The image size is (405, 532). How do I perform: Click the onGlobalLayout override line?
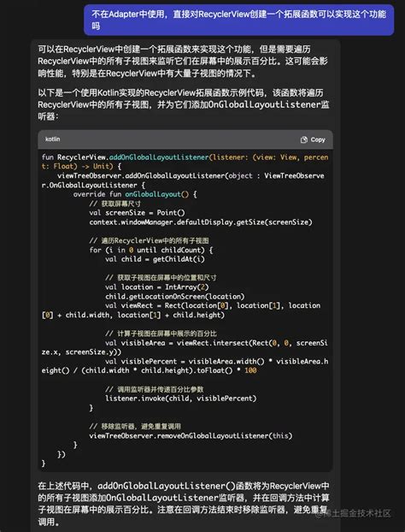click(135, 194)
